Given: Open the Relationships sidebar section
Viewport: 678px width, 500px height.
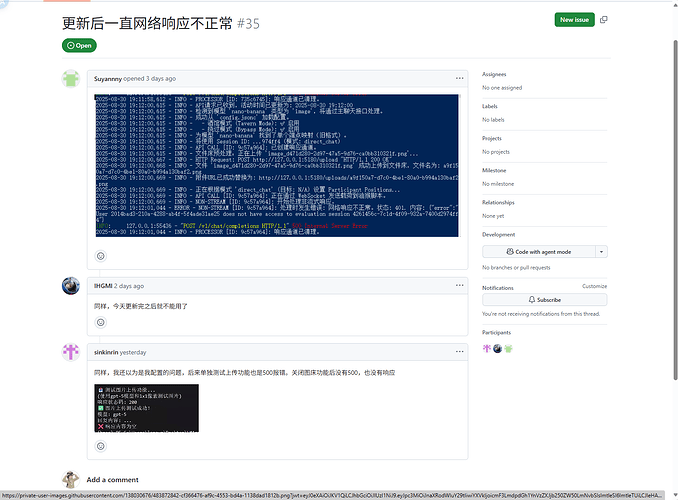Looking at the screenshot, I should (x=499, y=202).
